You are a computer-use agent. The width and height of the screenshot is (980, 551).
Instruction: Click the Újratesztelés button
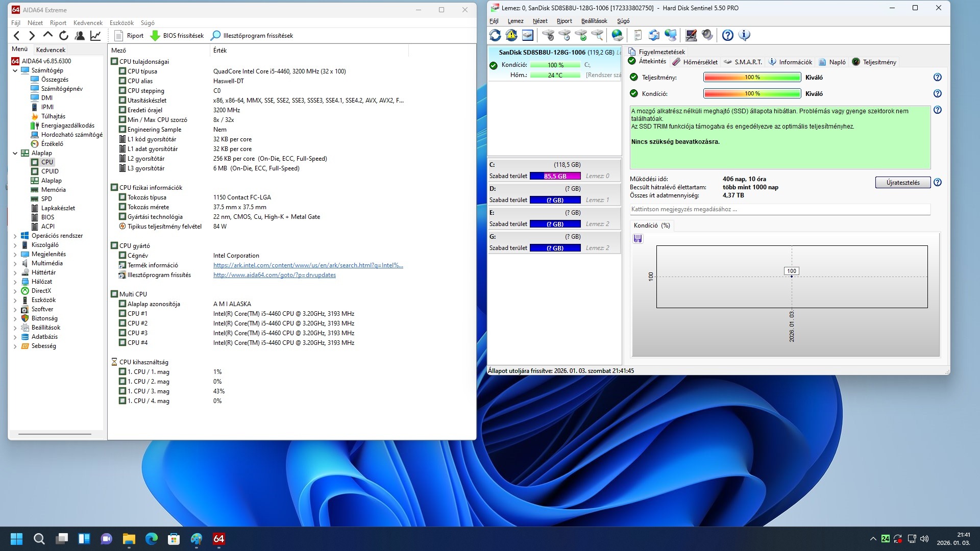pyautogui.click(x=902, y=183)
